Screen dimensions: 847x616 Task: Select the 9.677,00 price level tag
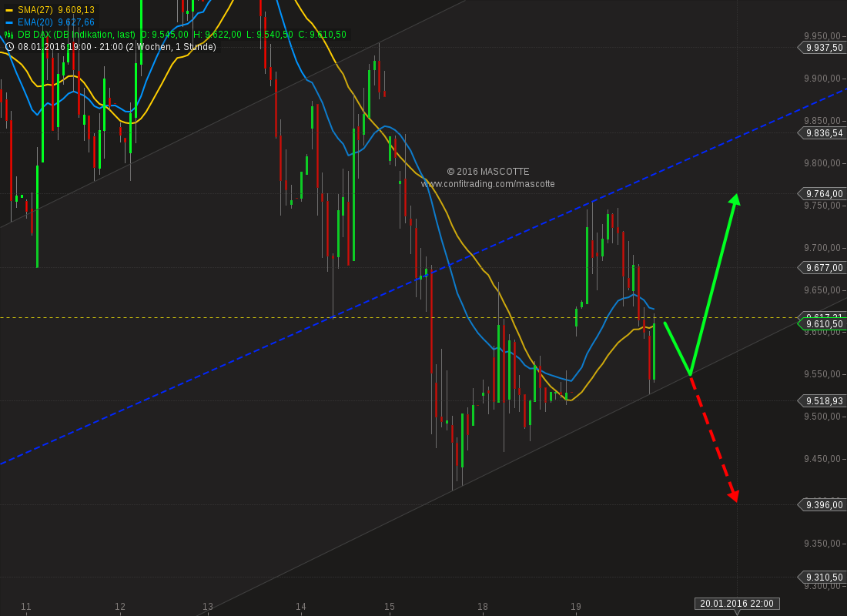point(822,267)
